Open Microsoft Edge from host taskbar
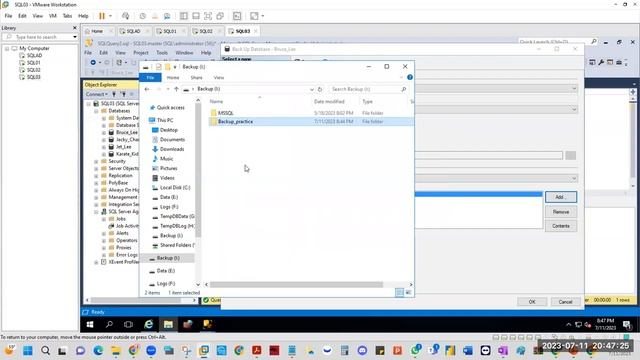Image resolution: width=640 pixels, height=360 pixels. point(98,351)
